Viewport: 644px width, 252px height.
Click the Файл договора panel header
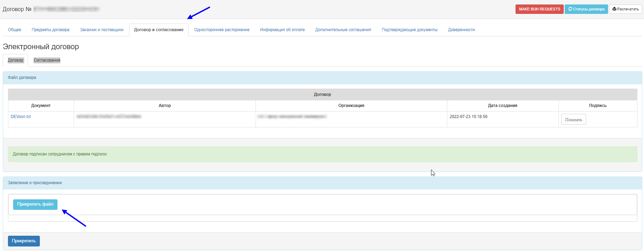coord(22,78)
